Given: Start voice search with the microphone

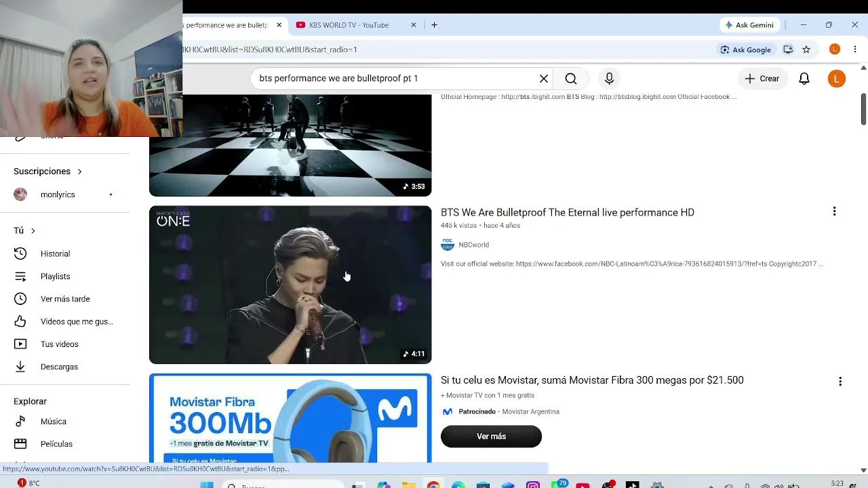Looking at the screenshot, I should click(x=609, y=79).
